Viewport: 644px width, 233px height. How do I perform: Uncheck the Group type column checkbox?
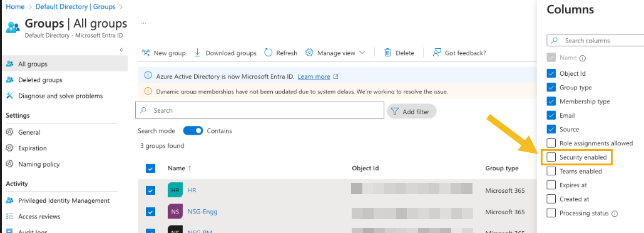pos(551,88)
